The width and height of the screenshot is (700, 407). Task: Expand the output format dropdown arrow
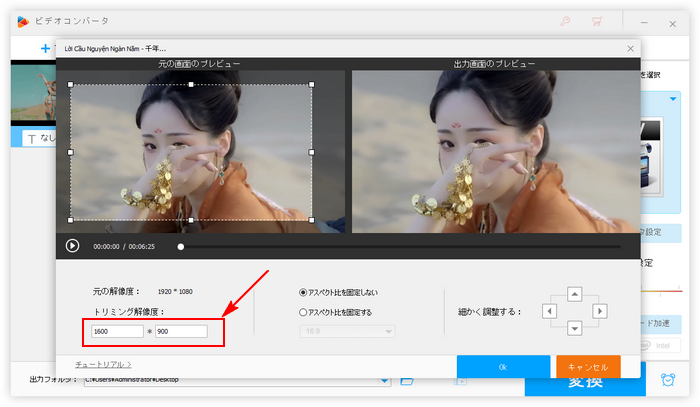click(673, 99)
